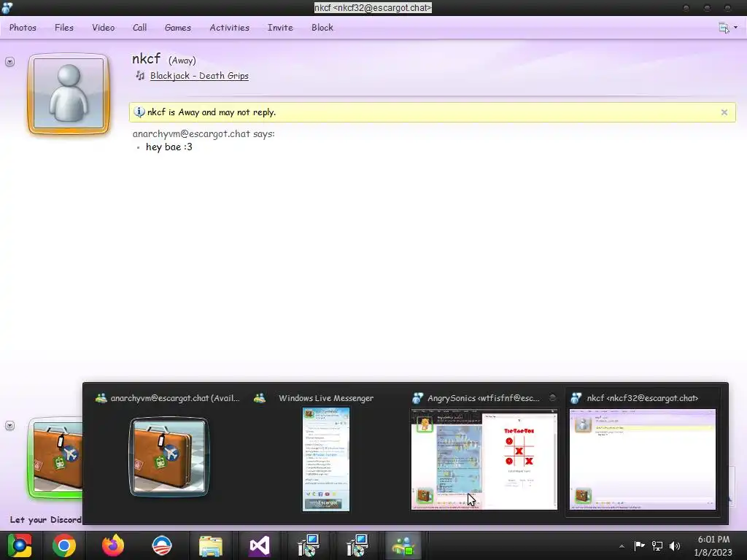Viewport: 747px width, 560px height.
Task: Close the AngrySonics preview with its close button
Action: point(553,397)
